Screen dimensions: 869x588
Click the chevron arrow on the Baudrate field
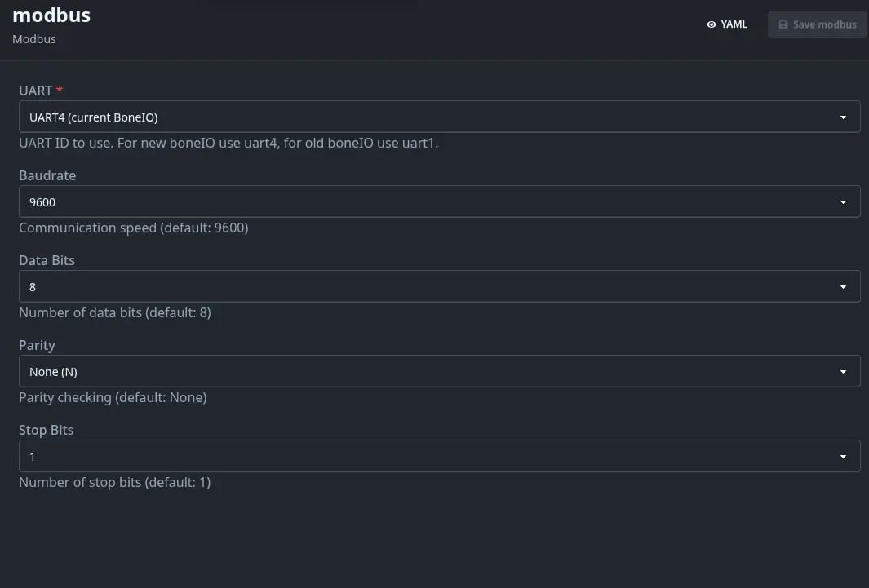844,201
